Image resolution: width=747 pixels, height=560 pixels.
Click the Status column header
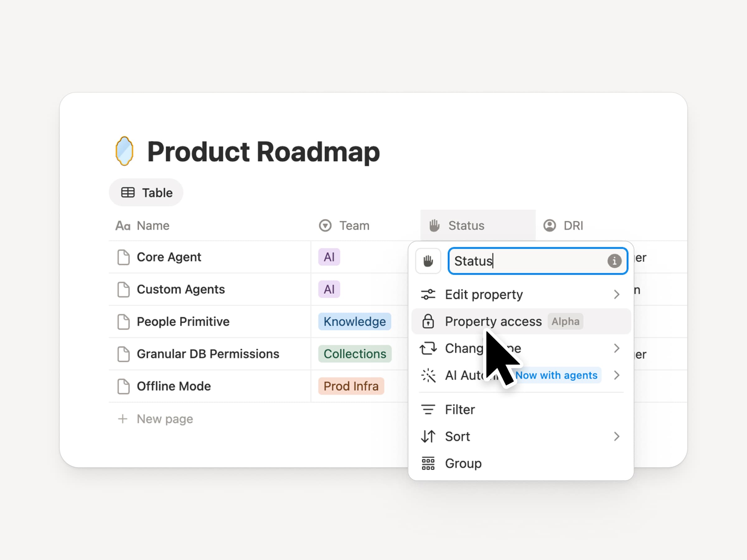coord(478,225)
